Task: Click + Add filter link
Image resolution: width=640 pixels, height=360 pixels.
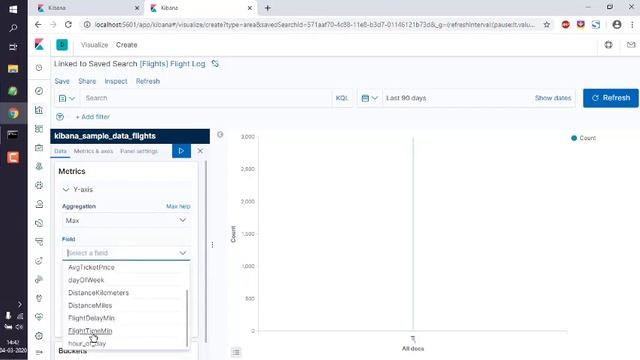Action: [93, 117]
